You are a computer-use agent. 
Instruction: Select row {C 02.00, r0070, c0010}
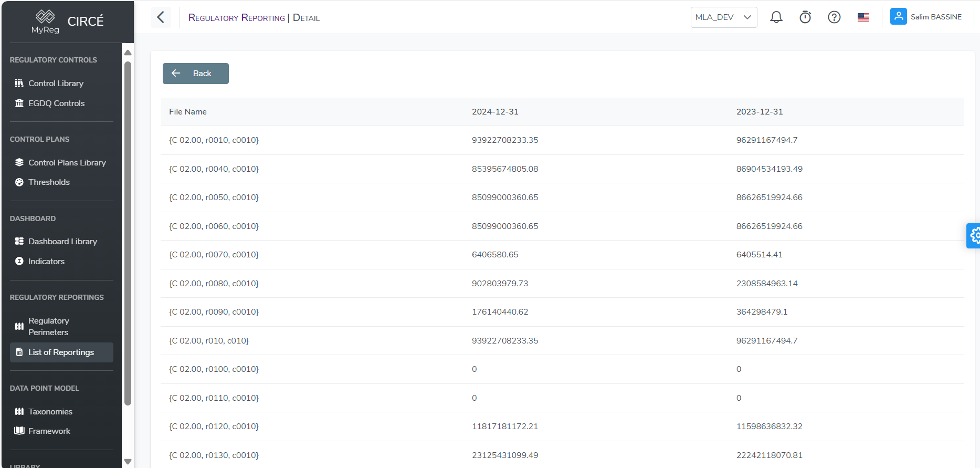pyautogui.click(x=562, y=255)
